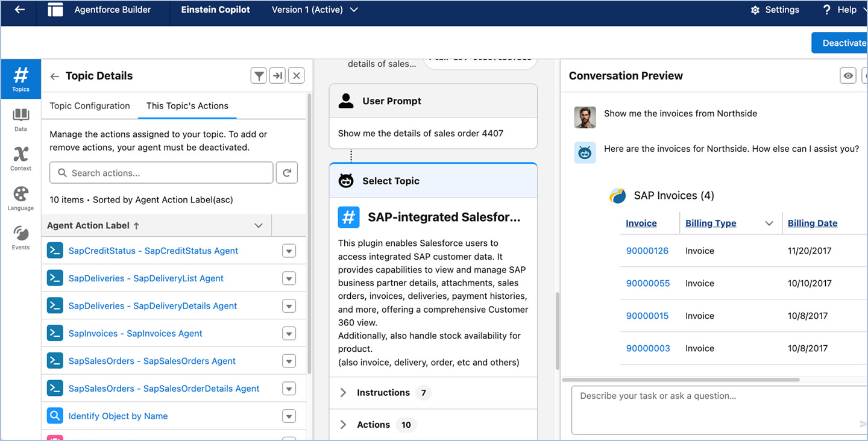Click the SAP-integrated Salesfor... topic title
The height and width of the screenshot is (441, 868).
pyautogui.click(x=444, y=217)
